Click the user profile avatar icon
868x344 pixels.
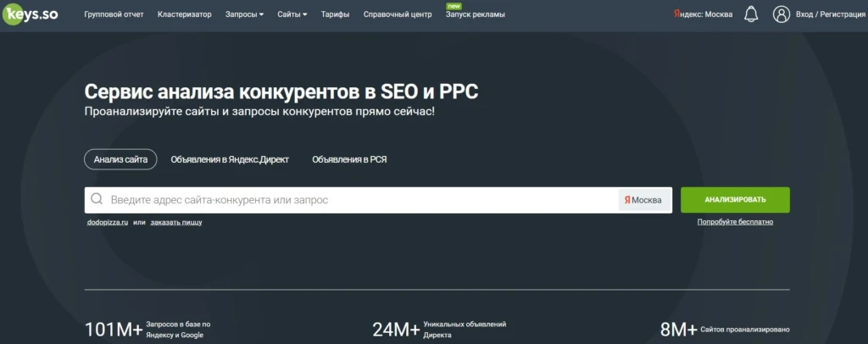[x=781, y=14]
